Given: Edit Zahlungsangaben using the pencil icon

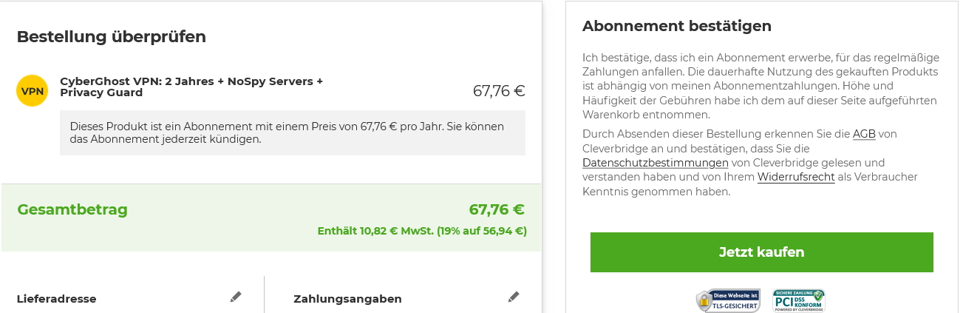Looking at the screenshot, I should tap(514, 297).
